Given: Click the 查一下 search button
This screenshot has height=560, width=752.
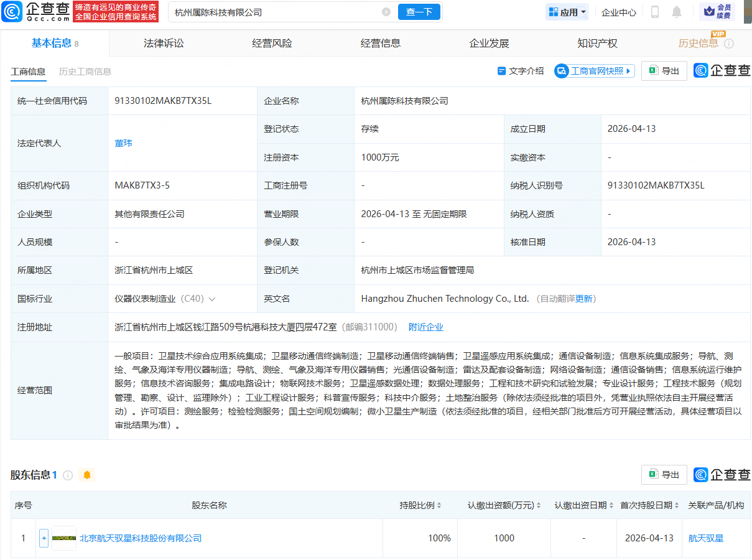Looking at the screenshot, I should click(x=419, y=12).
